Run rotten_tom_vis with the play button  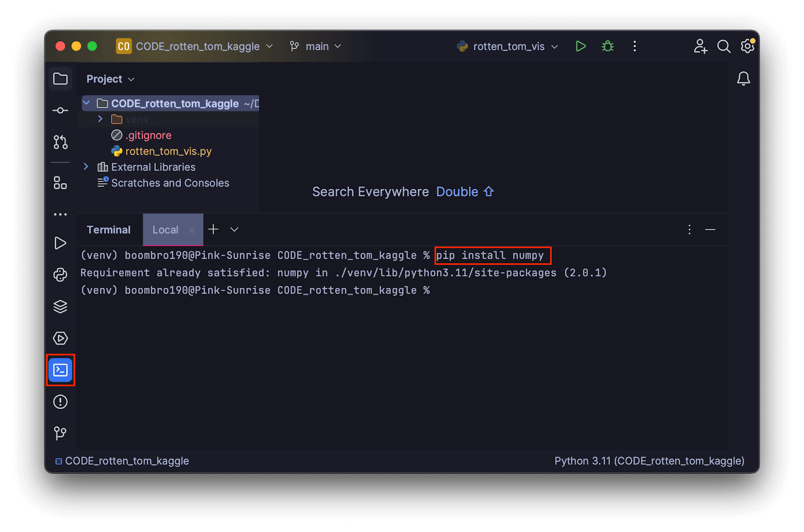580,46
